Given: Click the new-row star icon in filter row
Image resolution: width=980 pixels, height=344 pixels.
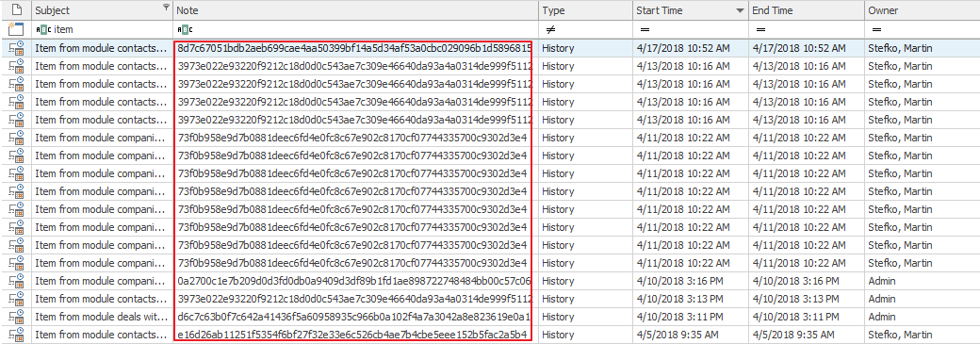Looking at the screenshot, I should click(x=16, y=29).
